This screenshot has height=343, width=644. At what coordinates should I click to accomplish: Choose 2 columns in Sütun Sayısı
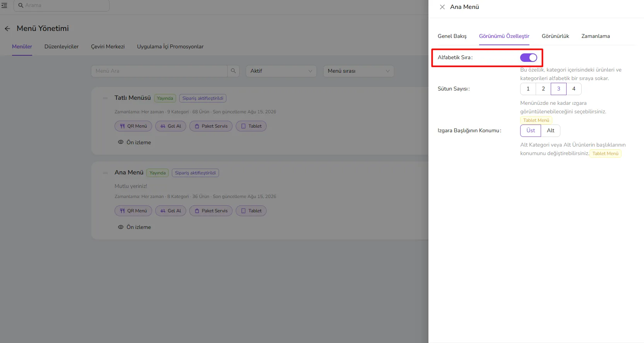point(543,89)
